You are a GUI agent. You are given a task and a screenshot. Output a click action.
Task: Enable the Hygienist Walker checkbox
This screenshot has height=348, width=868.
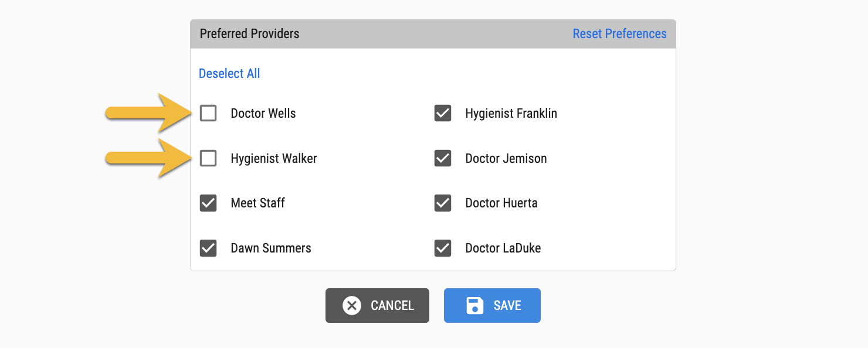point(208,158)
